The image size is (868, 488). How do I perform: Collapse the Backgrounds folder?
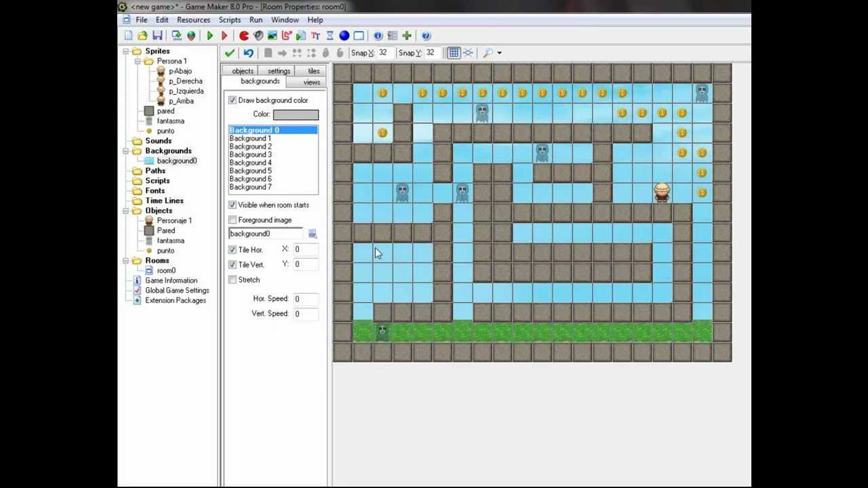126,151
